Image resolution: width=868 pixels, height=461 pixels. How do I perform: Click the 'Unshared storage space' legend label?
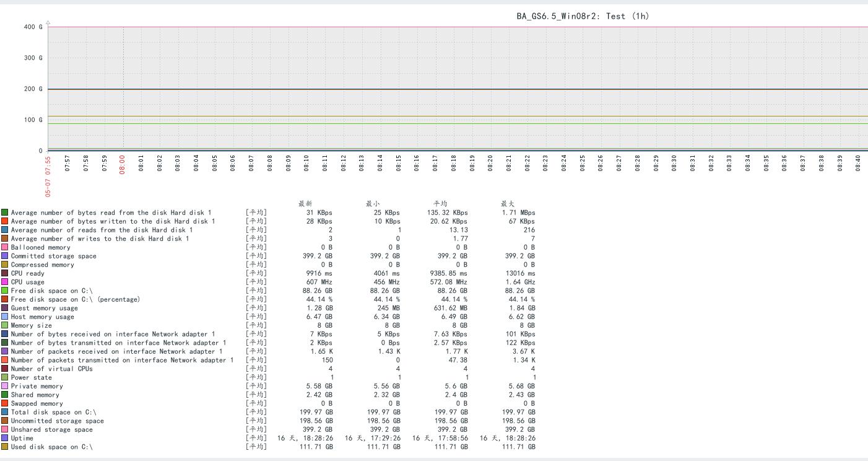pos(52,429)
